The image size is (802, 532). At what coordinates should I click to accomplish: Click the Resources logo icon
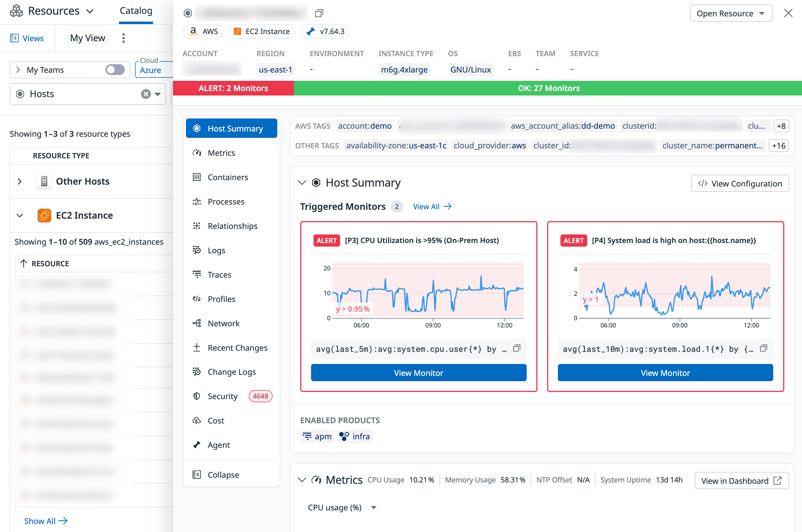(x=16, y=11)
